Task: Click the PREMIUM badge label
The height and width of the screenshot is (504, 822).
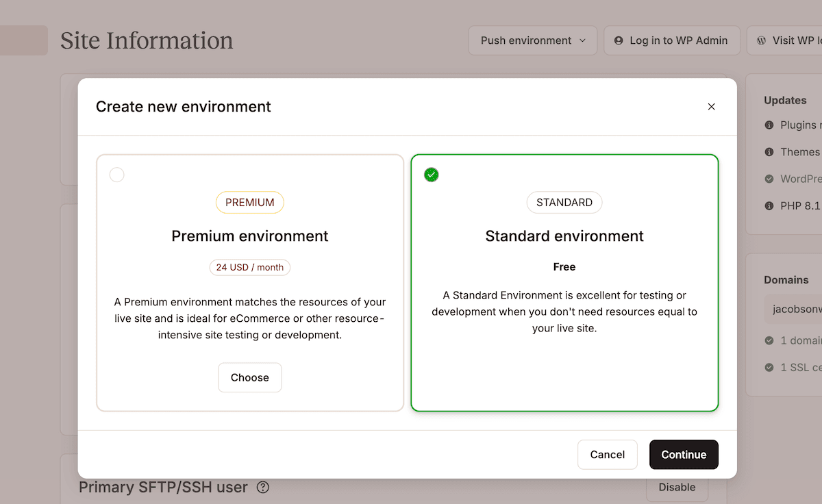Action: click(x=250, y=202)
